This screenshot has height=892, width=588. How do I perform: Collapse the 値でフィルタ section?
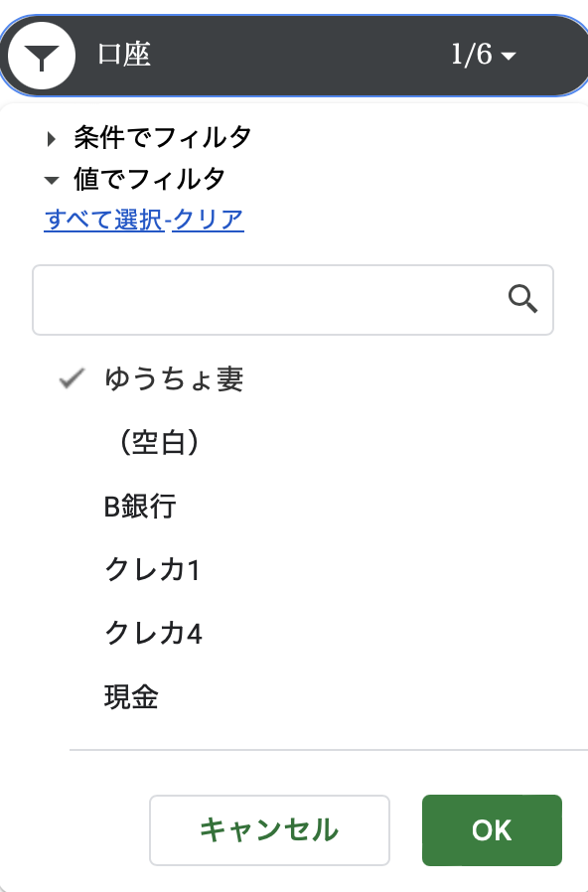pos(52,181)
